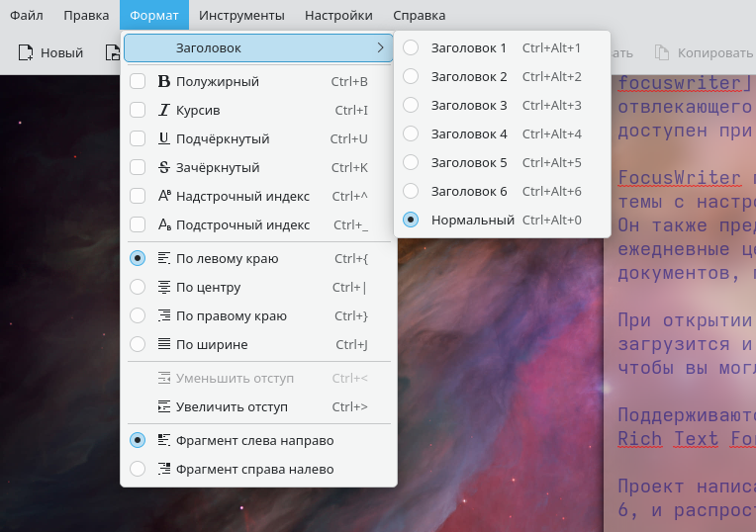The height and width of the screenshot is (532, 756).
Task: Click the subscript 'Подстрочный индекс' icon
Action: pos(164,225)
